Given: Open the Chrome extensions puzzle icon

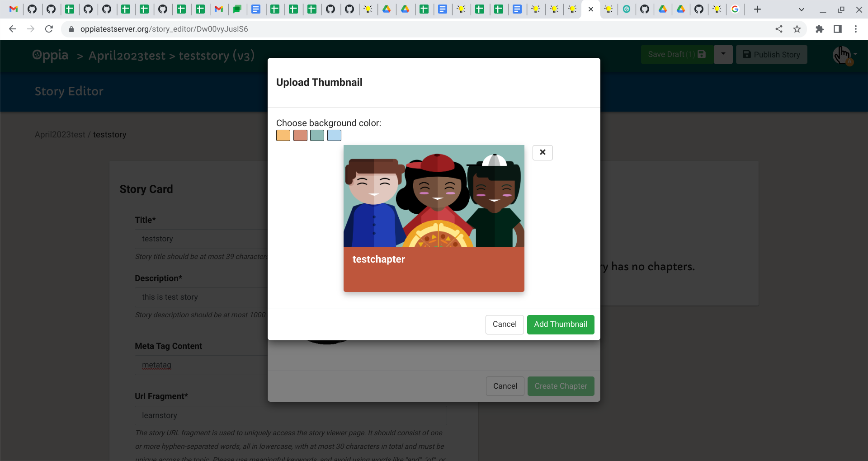Looking at the screenshot, I should (820, 29).
